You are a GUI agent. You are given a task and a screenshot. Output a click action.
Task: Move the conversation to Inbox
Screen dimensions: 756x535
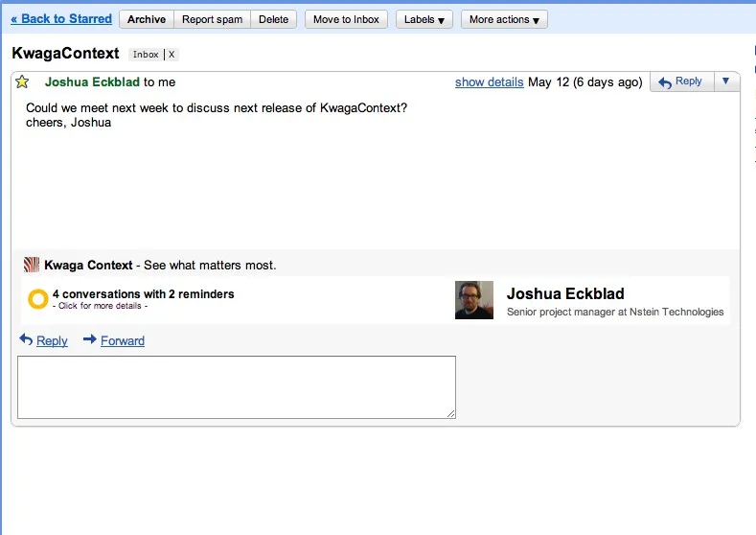coord(346,19)
